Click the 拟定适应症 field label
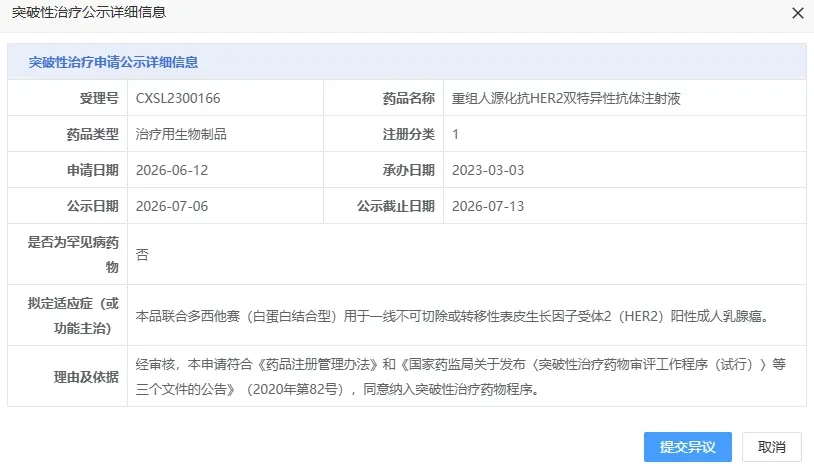Image resolution: width=814 pixels, height=470 pixels. pyautogui.click(x=73, y=315)
